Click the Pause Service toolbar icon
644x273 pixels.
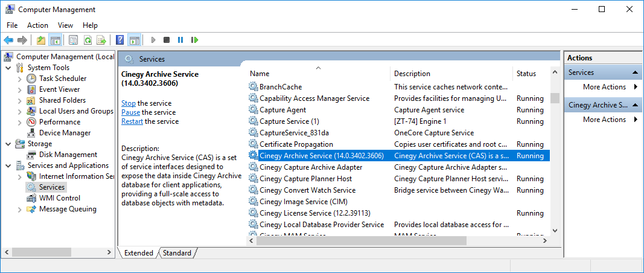tap(180, 40)
